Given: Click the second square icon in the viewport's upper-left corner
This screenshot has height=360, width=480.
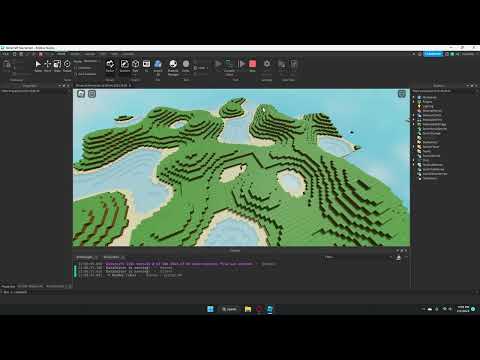Looking at the screenshot, I should click(x=92, y=94).
